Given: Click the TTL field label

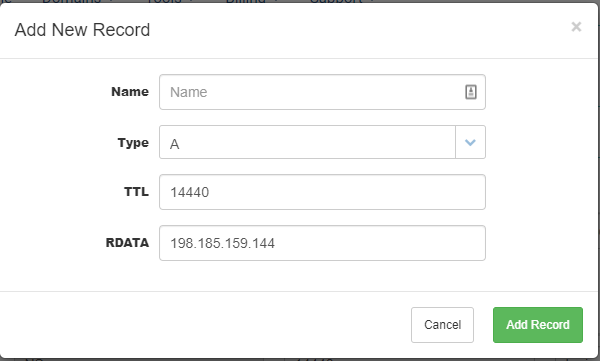Looking at the screenshot, I should pos(136,191).
